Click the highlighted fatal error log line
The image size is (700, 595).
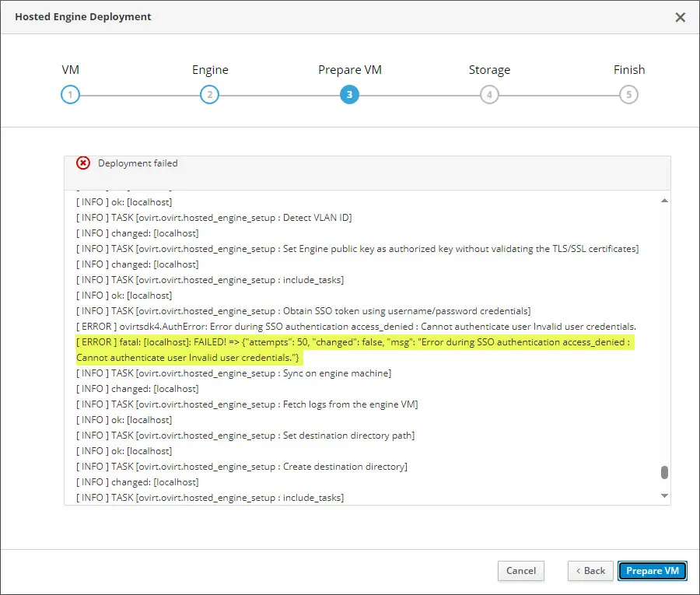coord(353,342)
